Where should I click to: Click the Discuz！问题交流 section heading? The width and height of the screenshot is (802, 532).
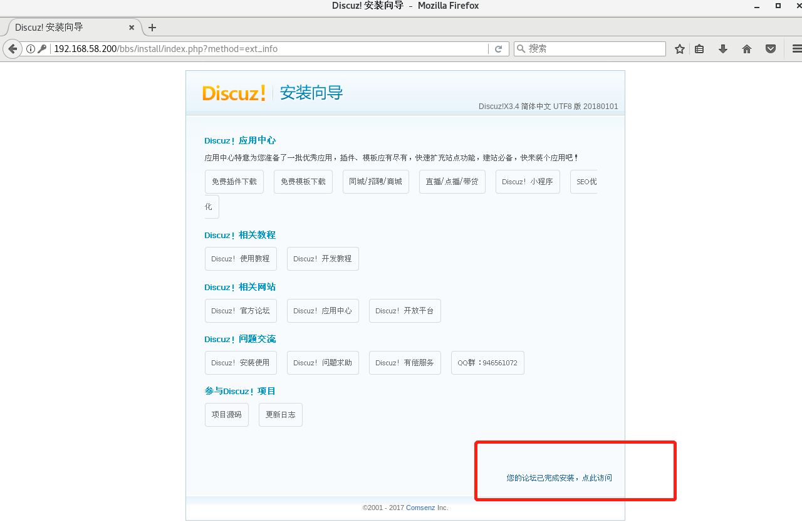coord(240,339)
